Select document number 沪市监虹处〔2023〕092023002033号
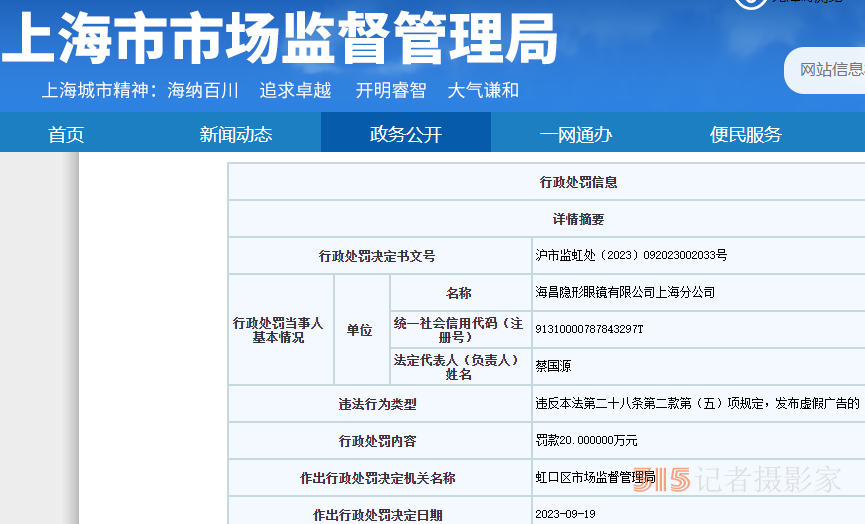This screenshot has height=524, width=865. (x=631, y=255)
